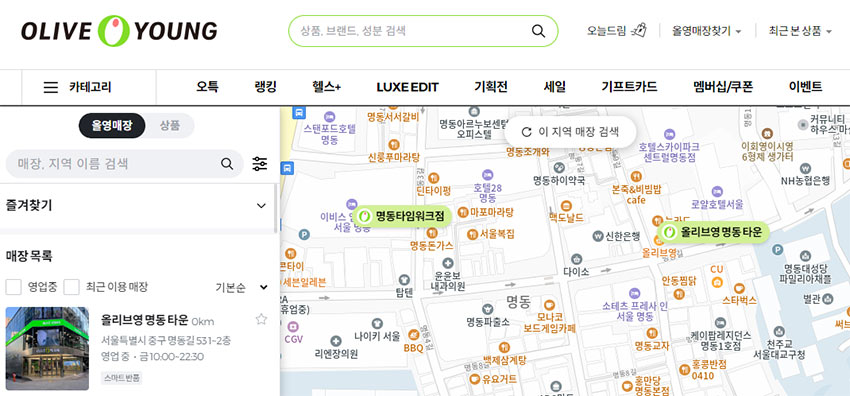Click the 다이소 map icon
The width and height of the screenshot is (850, 396).
click(576, 259)
